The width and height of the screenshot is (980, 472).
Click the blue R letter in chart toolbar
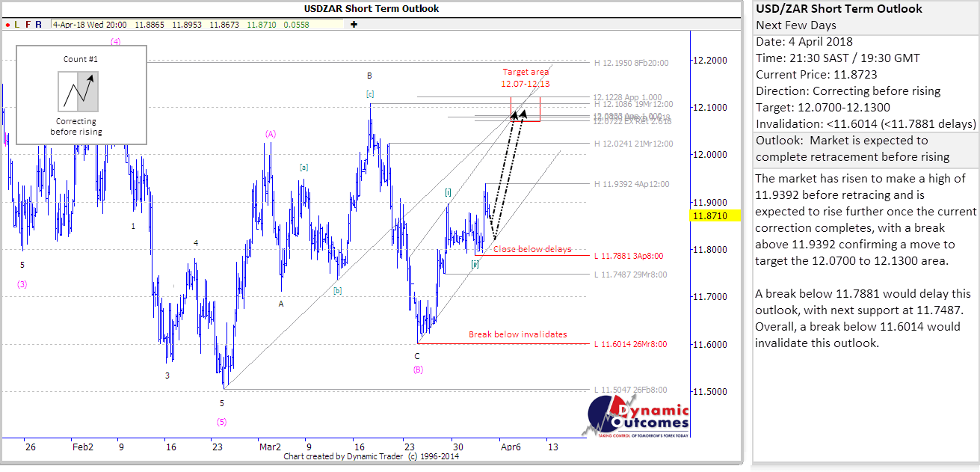click(x=39, y=25)
